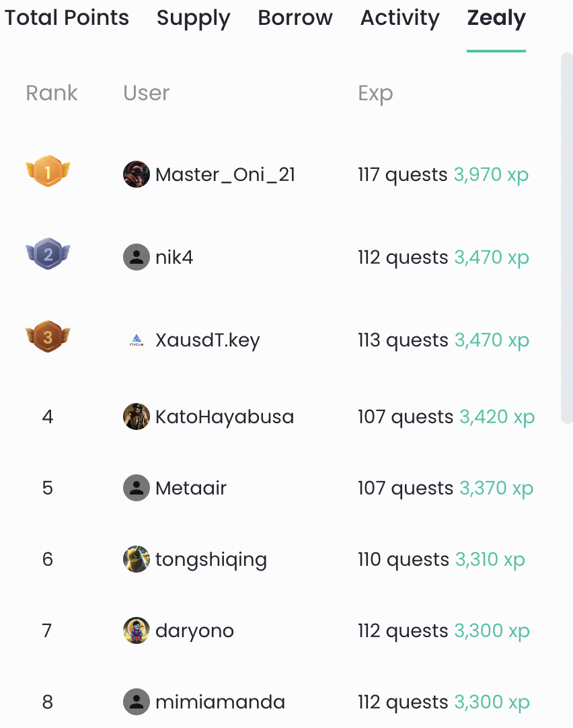573x728 pixels.
Task: Open KatoHayabusa's avatar image
Action: (x=137, y=416)
